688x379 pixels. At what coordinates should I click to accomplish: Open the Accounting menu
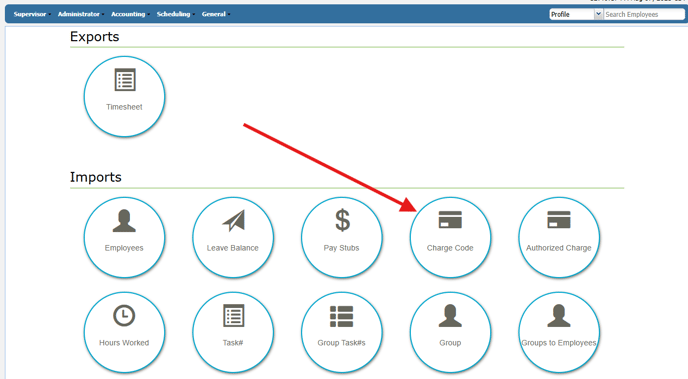point(130,14)
